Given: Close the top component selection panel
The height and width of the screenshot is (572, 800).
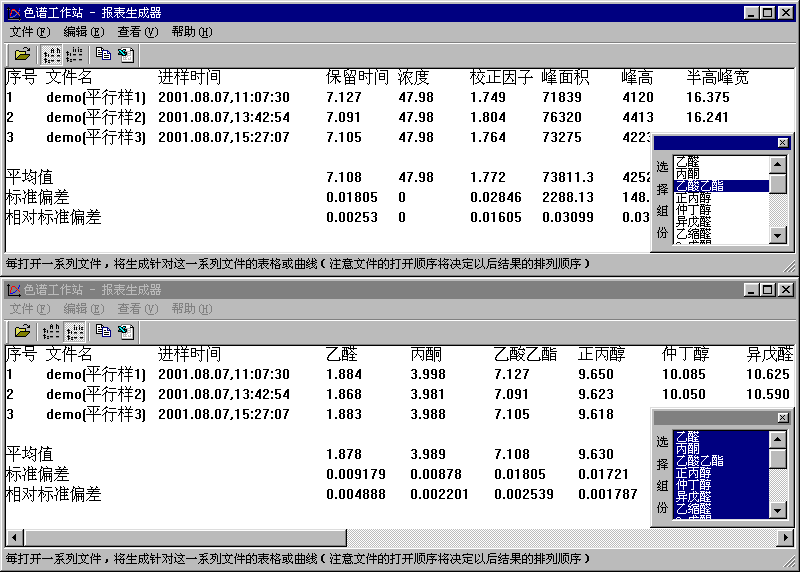Looking at the screenshot, I should (783, 143).
